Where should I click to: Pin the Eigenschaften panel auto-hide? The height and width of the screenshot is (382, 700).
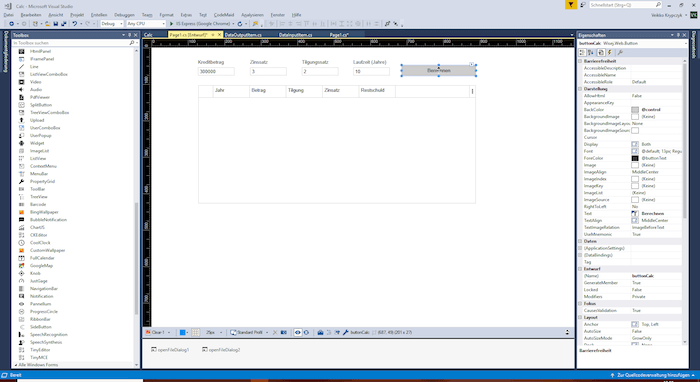(x=678, y=35)
